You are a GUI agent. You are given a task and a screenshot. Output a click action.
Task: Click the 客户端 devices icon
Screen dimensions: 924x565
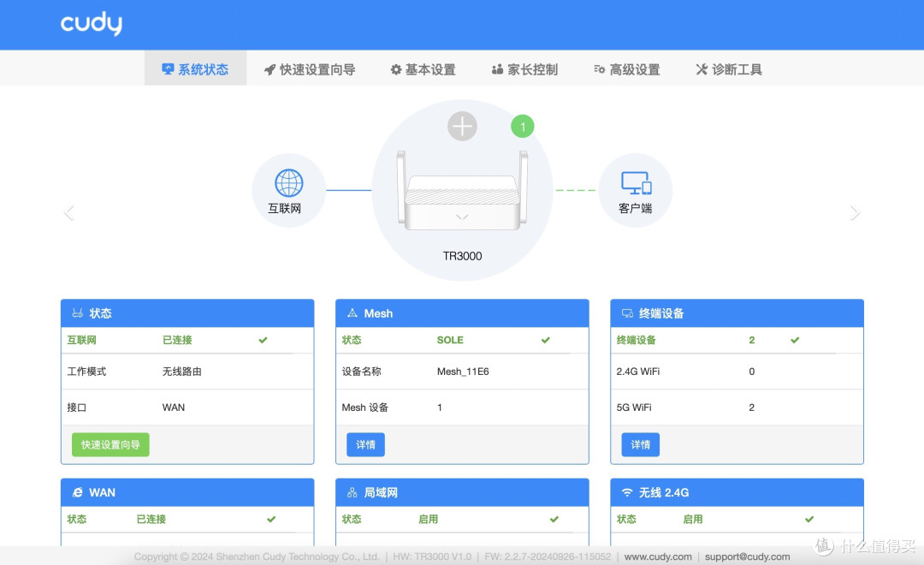tap(636, 183)
